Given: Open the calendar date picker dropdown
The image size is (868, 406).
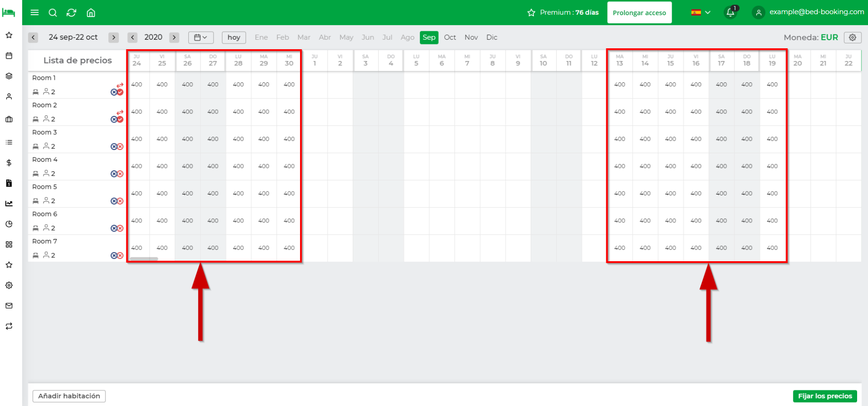Looking at the screenshot, I should coord(201,37).
